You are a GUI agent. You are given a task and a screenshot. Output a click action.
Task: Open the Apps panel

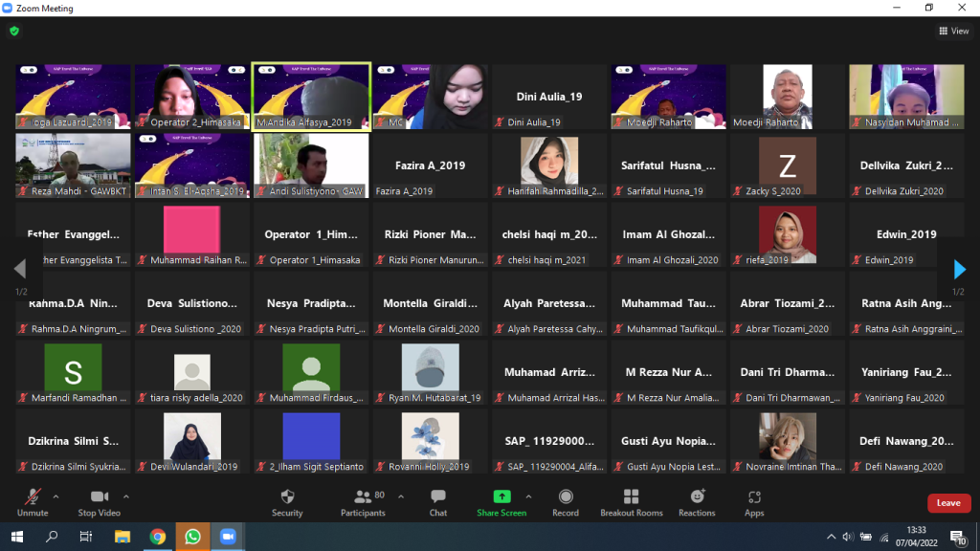click(x=754, y=502)
